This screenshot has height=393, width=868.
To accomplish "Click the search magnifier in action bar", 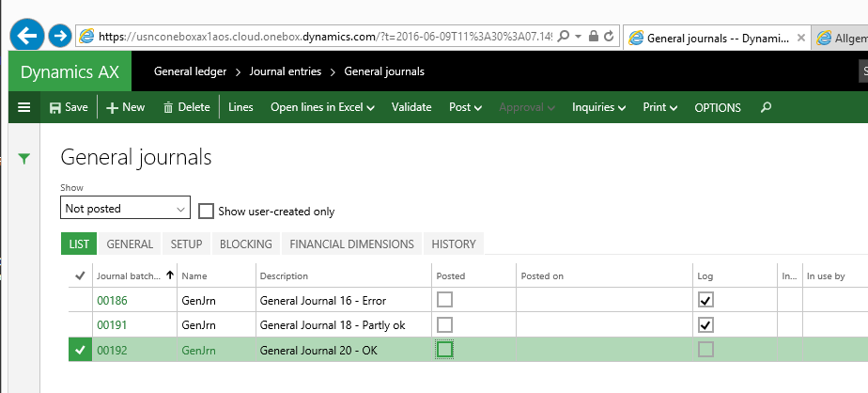I will (766, 107).
